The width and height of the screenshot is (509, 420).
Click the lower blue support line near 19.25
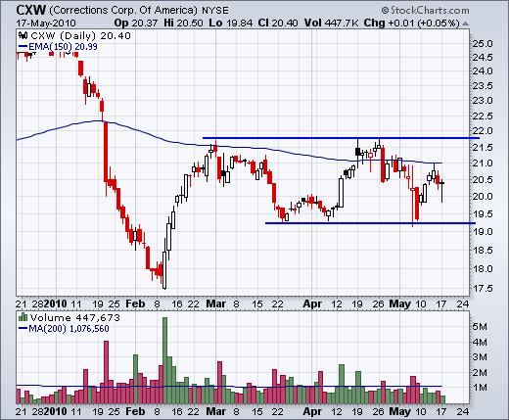tap(370, 223)
